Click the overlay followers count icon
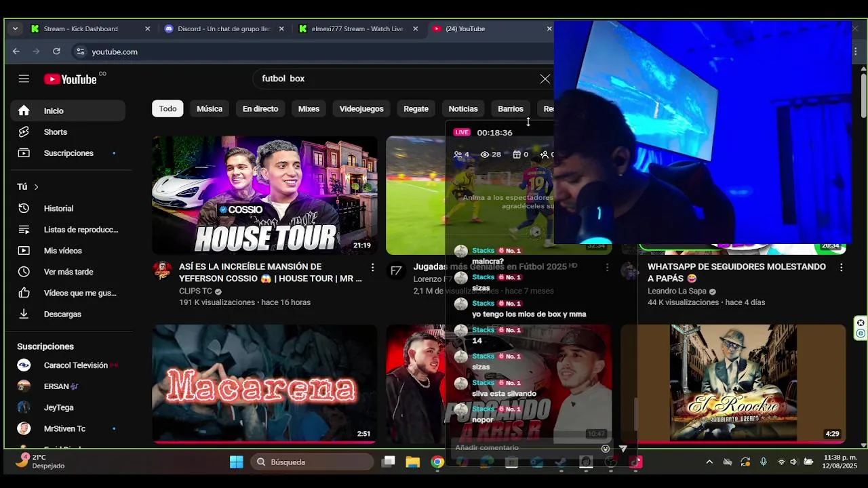This screenshot has width=868, height=488. (x=544, y=155)
